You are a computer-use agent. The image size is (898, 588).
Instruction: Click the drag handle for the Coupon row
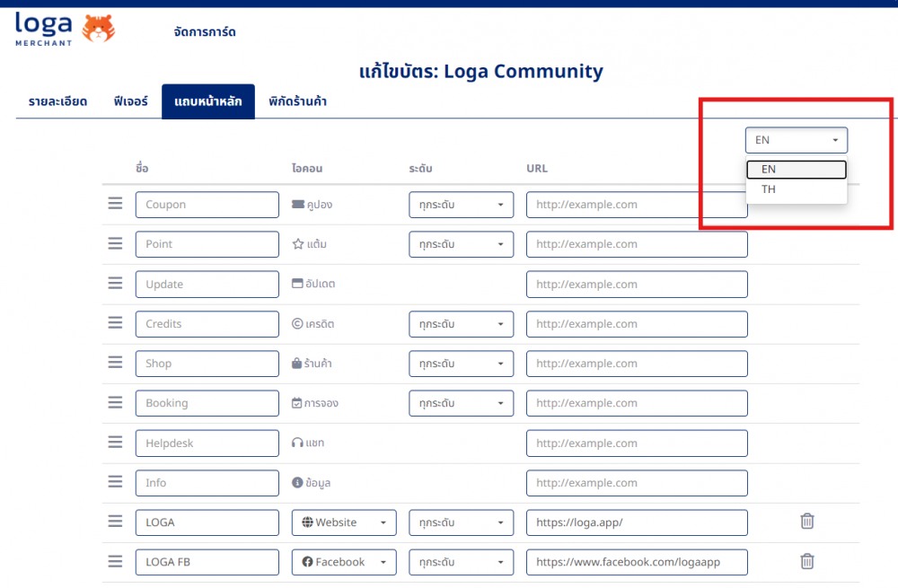[115, 204]
